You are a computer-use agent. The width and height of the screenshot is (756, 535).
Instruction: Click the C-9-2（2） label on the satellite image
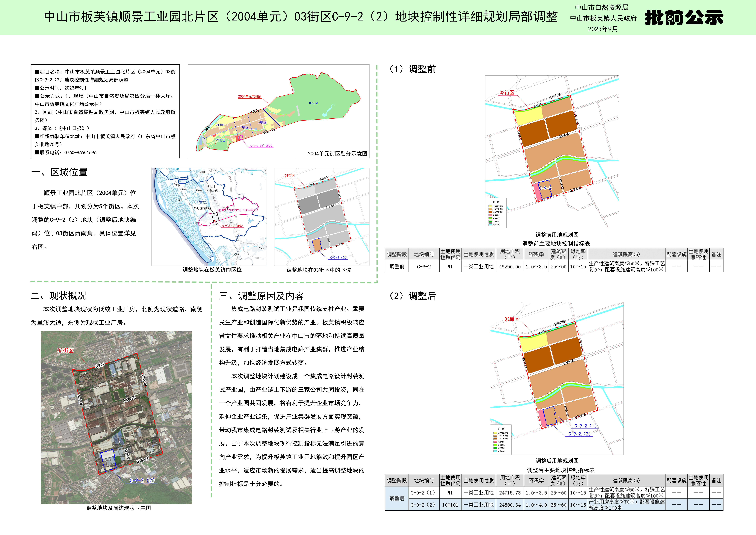point(142,480)
